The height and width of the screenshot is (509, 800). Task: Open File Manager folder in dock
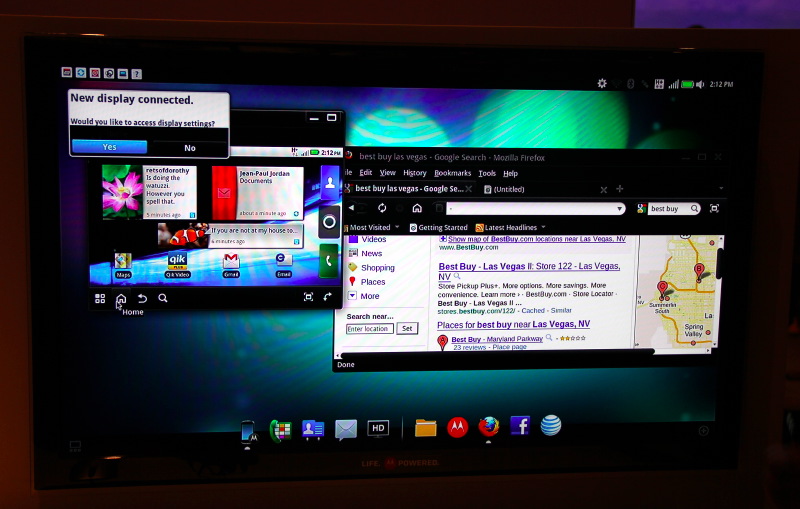tap(426, 428)
